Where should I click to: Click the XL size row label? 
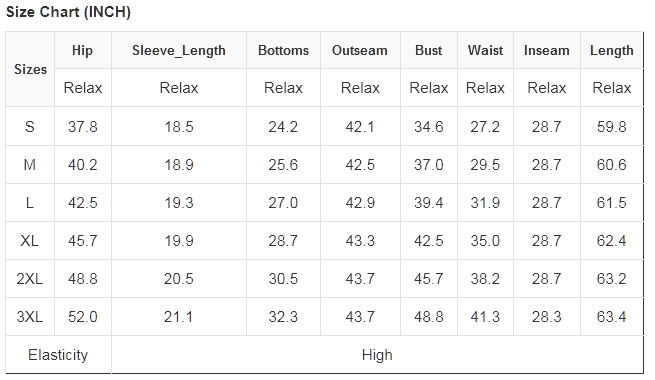click(x=30, y=241)
